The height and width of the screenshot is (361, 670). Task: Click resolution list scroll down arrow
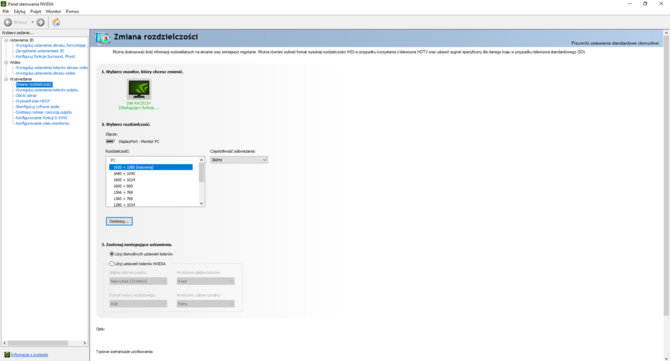tap(202, 203)
